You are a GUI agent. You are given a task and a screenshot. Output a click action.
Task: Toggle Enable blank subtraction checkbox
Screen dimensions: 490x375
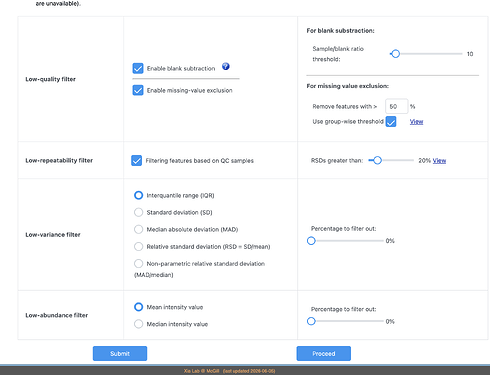(x=138, y=68)
